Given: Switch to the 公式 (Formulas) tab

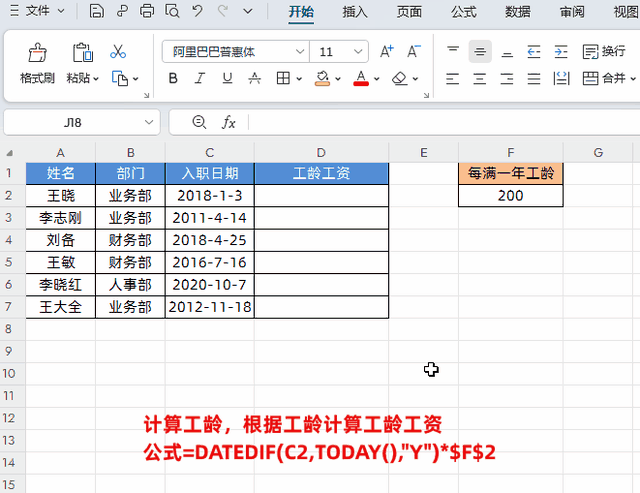Looking at the screenshot, I should tap(464, 12).
